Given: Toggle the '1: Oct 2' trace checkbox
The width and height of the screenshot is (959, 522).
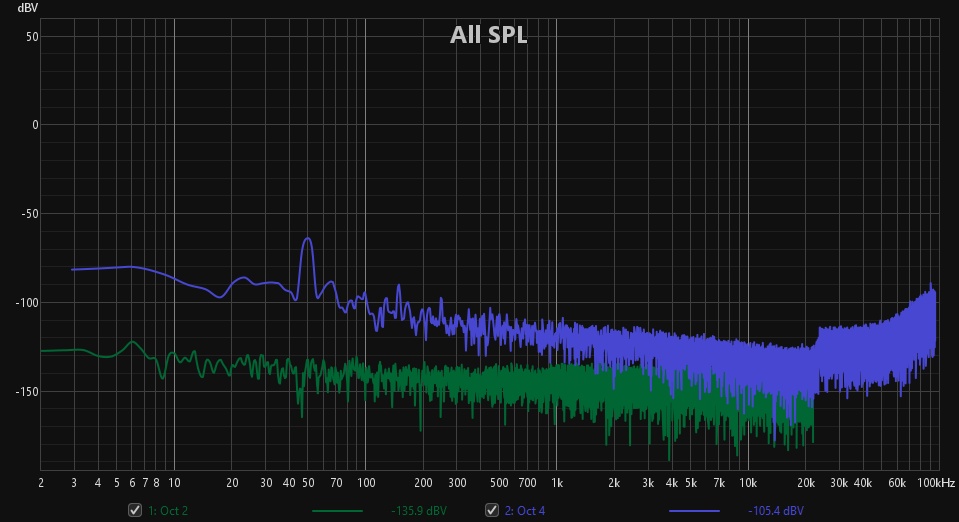Looking at the screenshot, I should point(135,510).
